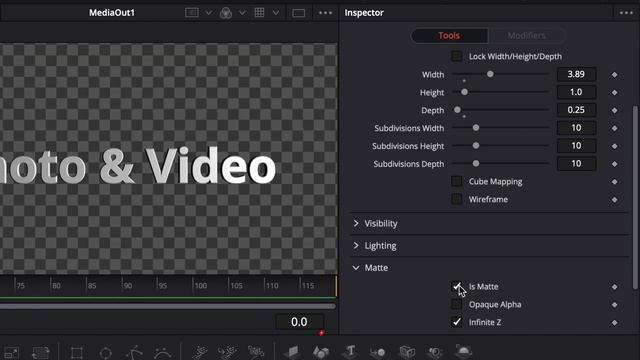Add a BSpline mask tool
This screenshot has width=640, height=360.
(x=162, y=352)
